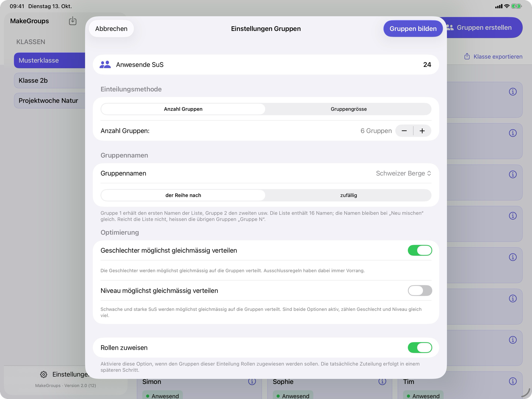Tap the Wi-Fi icon in the status bar

point(507,6)
